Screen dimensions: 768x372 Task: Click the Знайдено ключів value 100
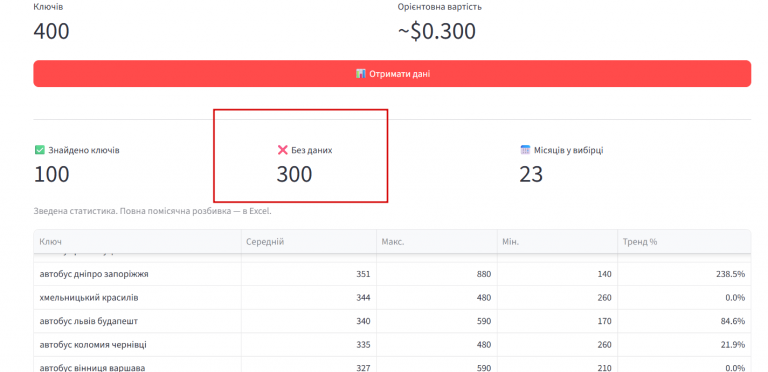coord(51,174)
